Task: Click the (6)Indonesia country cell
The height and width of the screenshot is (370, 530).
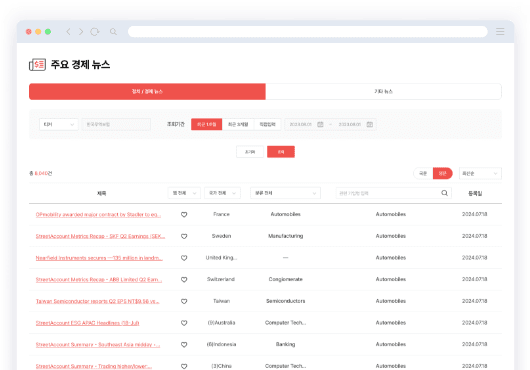Action: coord(221,344)
